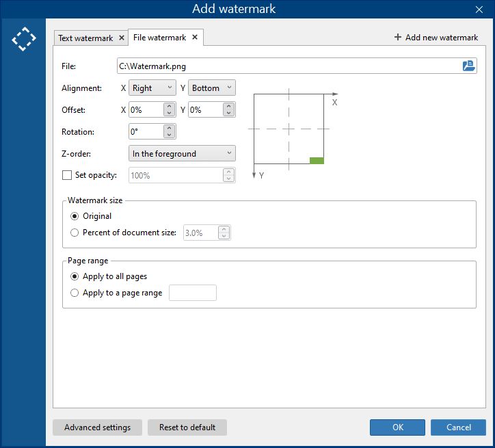The width and height of the screenshot is (495, 448).
Task: Close the Text watermark tab
Action: tap(122, 38)
